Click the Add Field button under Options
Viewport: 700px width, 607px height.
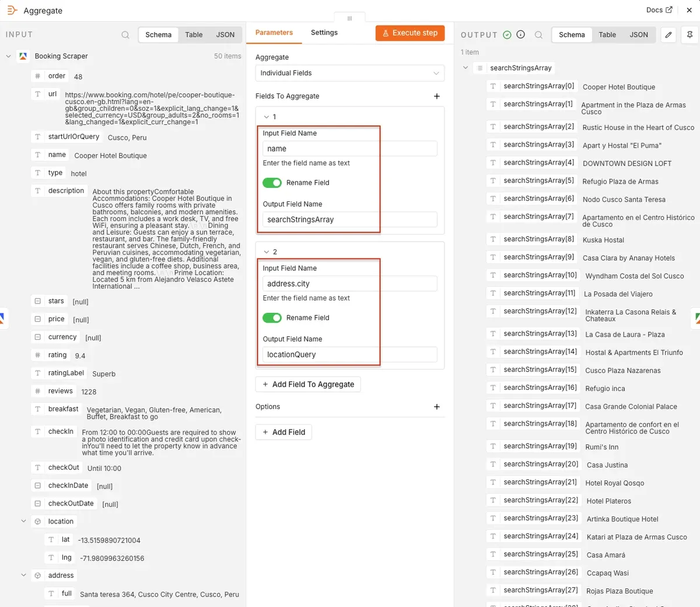tap(284, 432)
